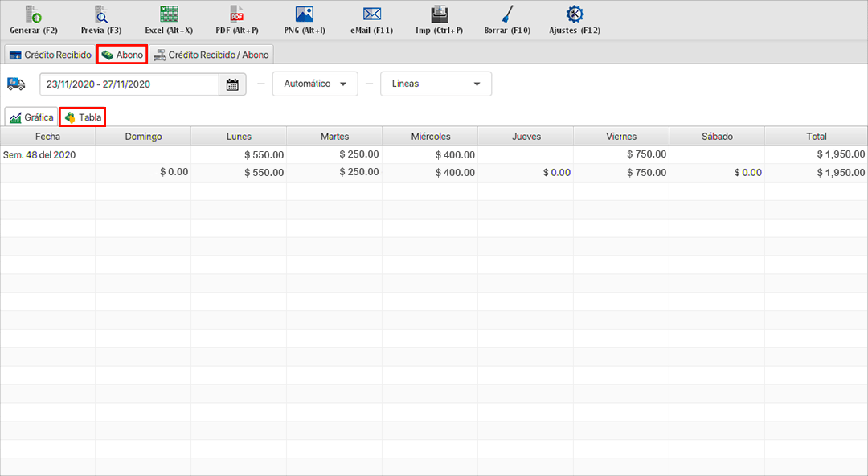The image size is (868, 476).
Task: Send report via eMail icon
Action: (x=371, y=14)
